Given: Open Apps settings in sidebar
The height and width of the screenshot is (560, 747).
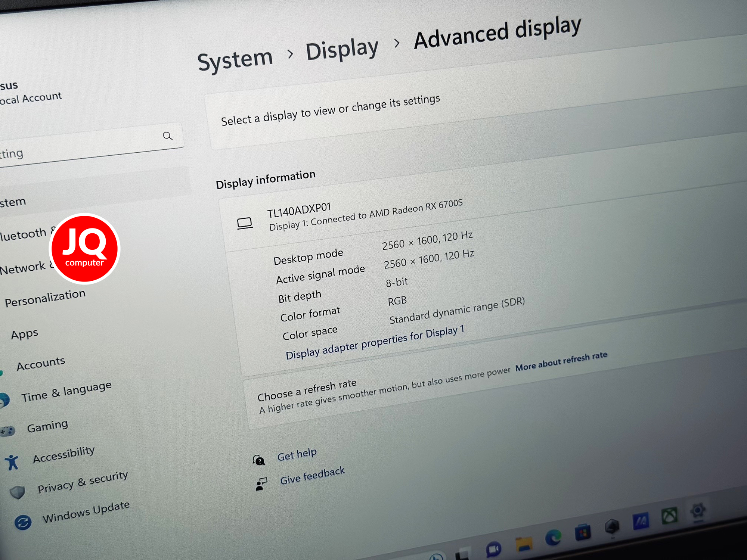Looking at the screenshot, I should coord(25,334).
